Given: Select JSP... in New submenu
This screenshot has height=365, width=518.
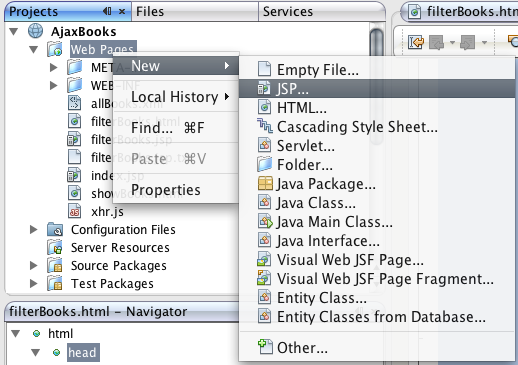Looking at the screenshot, I should coord(377,89).
